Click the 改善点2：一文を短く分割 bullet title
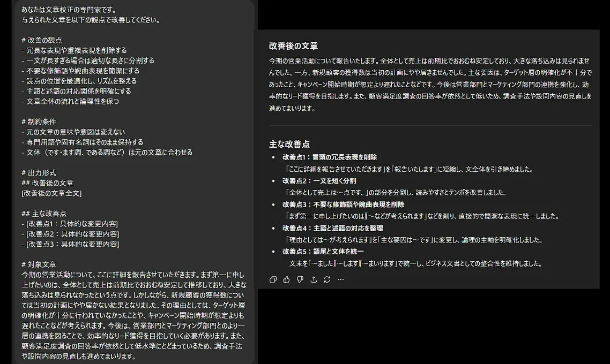The height and width of the screenshot is (364, 610). coord(319,181)
